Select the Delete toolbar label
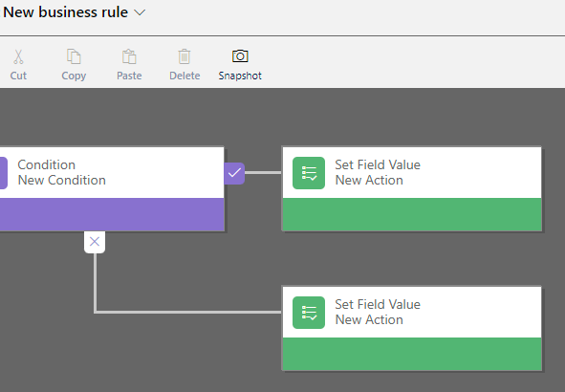 (185, 76)
